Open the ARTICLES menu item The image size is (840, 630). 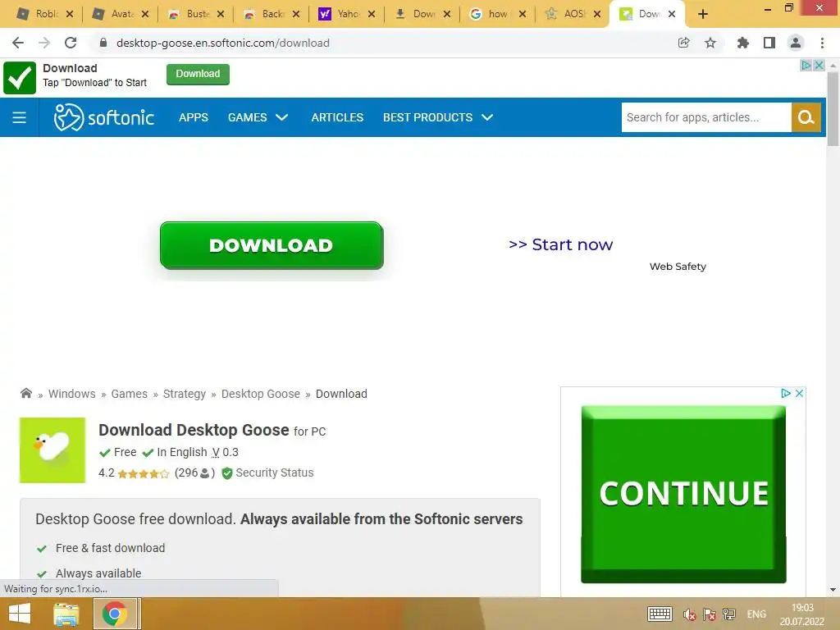coord(337,117)
